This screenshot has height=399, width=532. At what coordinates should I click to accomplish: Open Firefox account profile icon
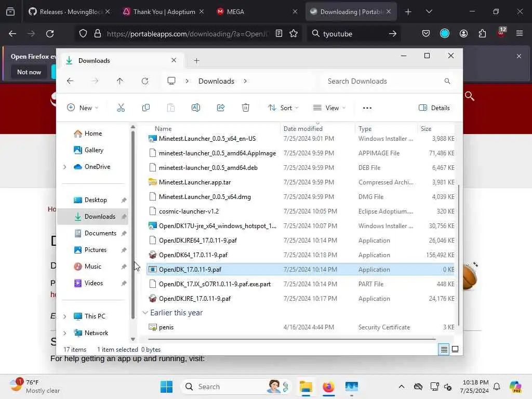463,34
